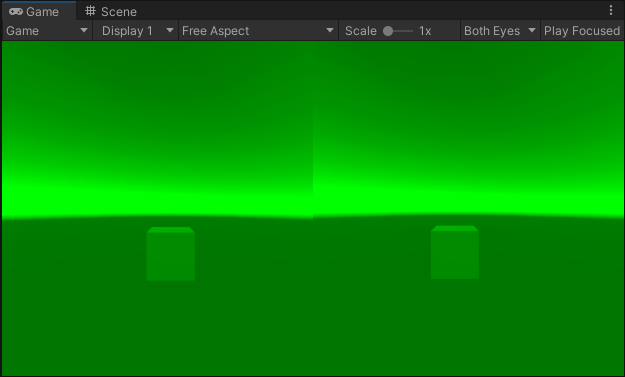The height and width of the screenshot is (377, 625).
Task: Click the cube in the right eye view
Action: (455, 252)
